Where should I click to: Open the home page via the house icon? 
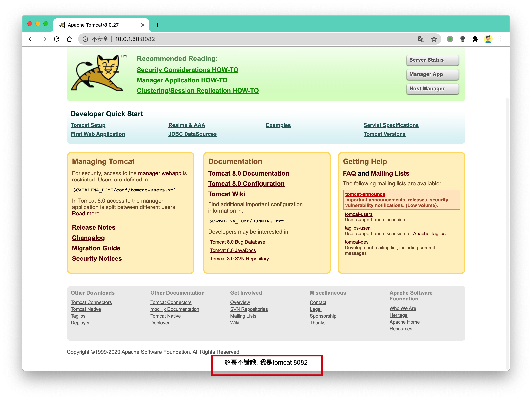click(x=69, y=39)
